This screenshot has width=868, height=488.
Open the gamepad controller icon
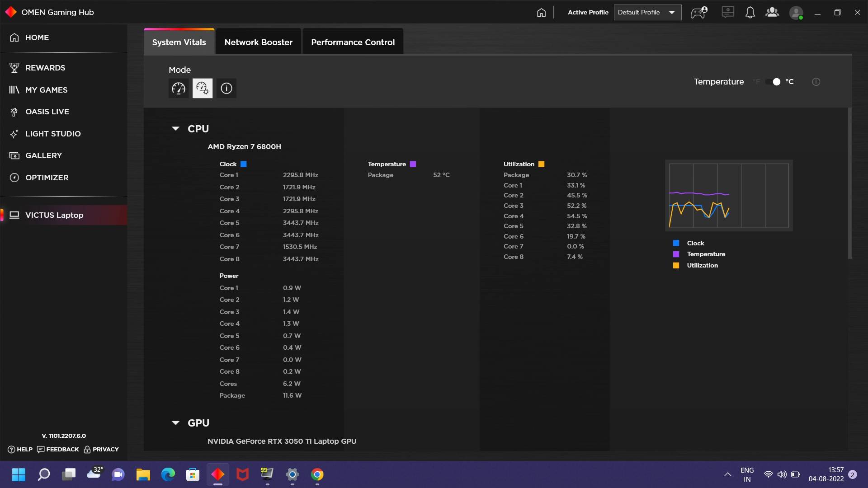698,13
